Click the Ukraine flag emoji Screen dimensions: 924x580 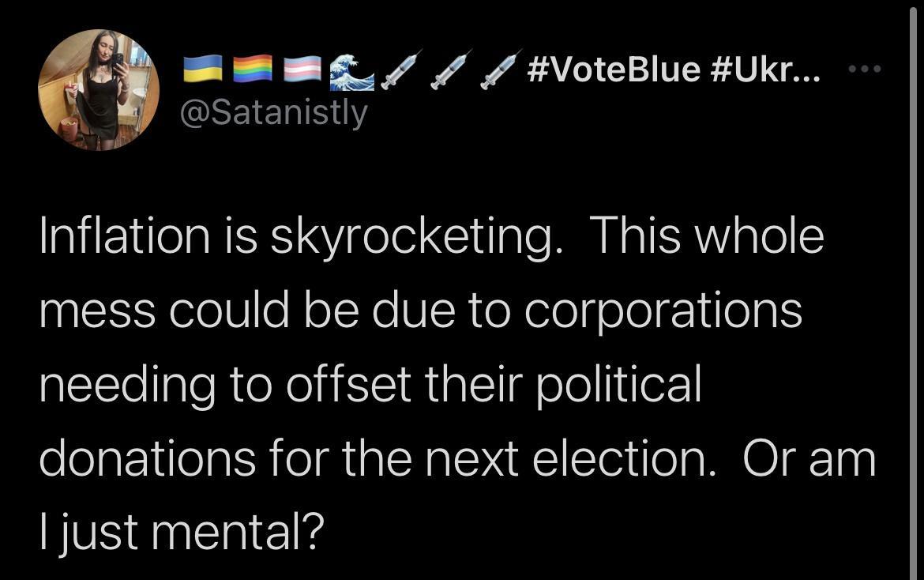point(204,70)
